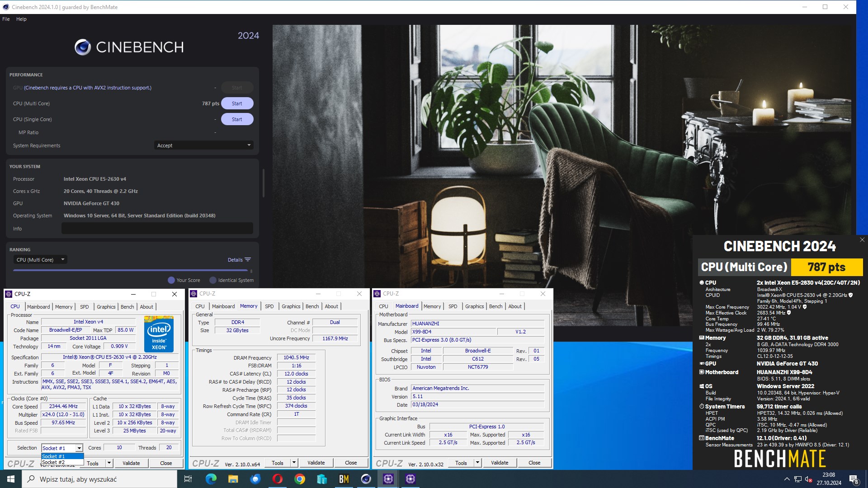Screen dimensions: 868x488
Task: Click the Your System panel scrollbar
Action: coord(263,183)
